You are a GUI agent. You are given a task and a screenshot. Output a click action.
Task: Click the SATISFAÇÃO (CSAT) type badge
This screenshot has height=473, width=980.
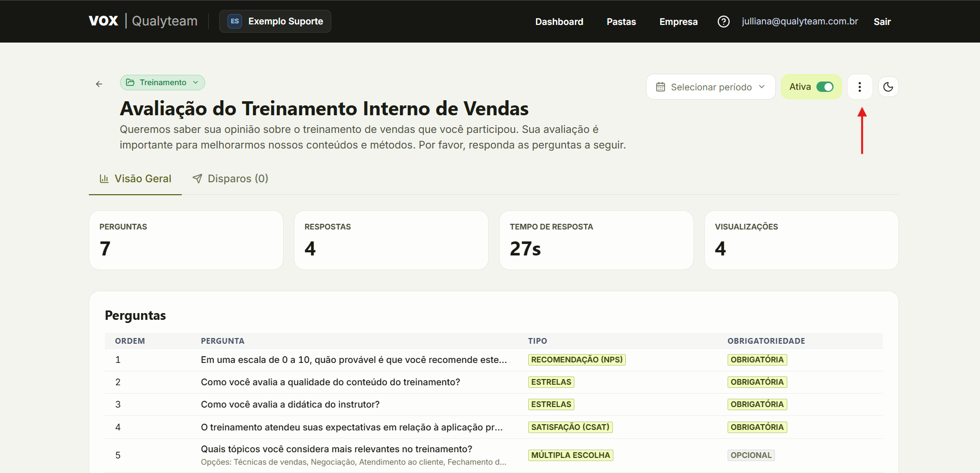[570, 427]
